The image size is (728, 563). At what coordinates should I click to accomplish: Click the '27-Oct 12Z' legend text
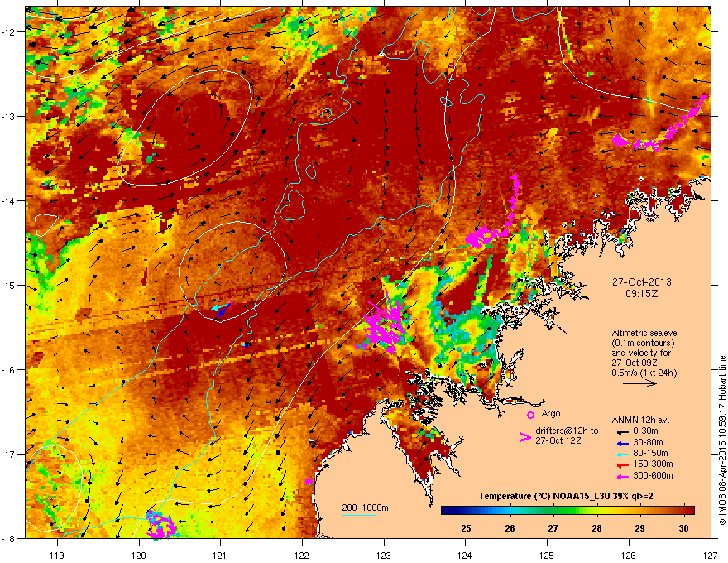coord(558,440)
